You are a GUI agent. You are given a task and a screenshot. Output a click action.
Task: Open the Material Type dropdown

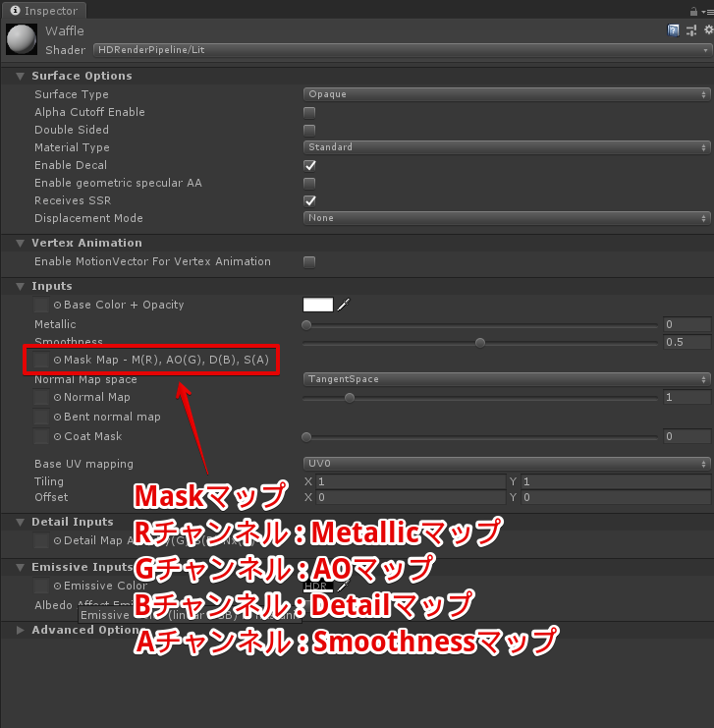(x=507, y=147)
